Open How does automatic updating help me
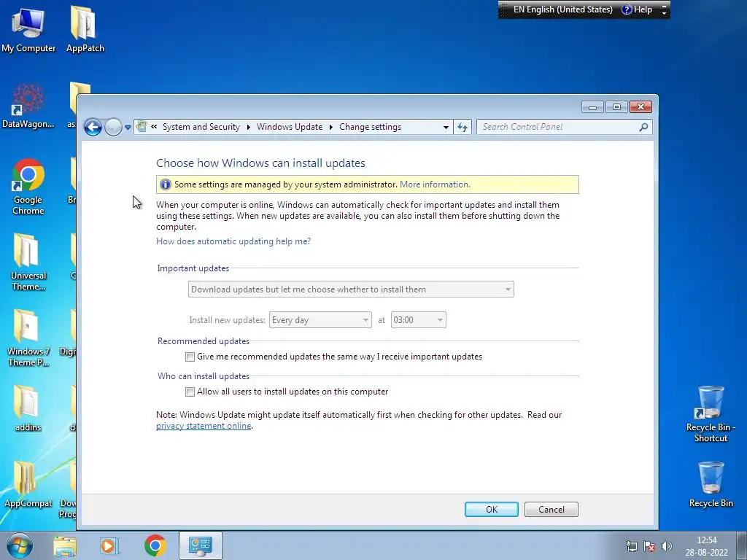 click(233, 241)
